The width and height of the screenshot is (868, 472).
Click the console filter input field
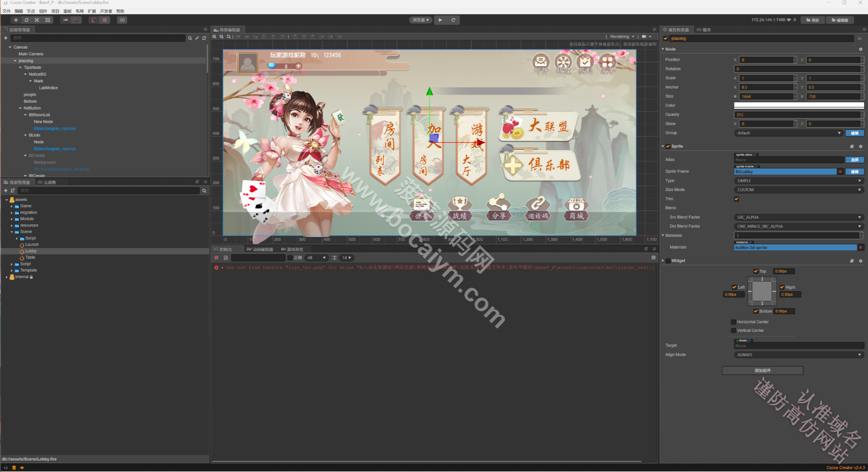coord(258,258)
